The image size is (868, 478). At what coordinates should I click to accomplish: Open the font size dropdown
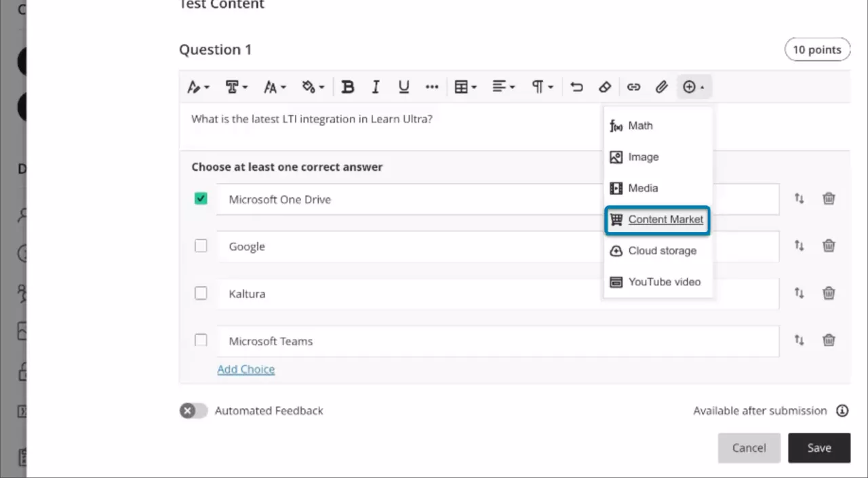(x=274, y=87)
